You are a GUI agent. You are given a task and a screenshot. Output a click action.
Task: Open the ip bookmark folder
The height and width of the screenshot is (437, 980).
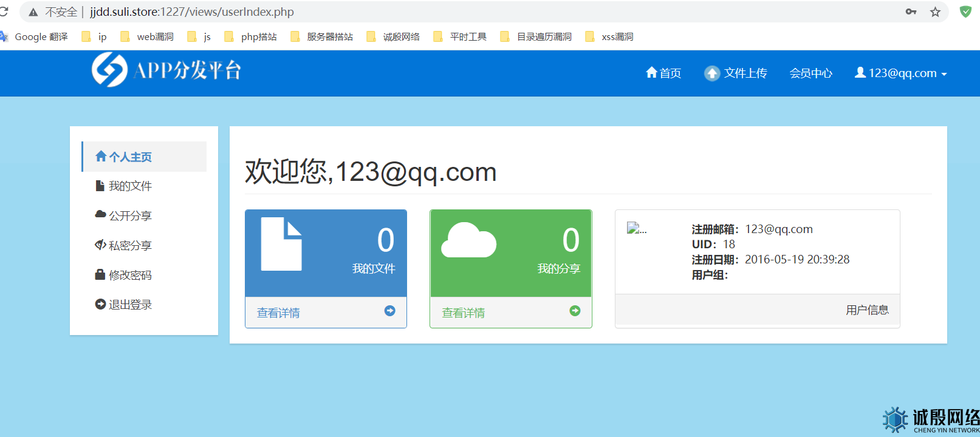pos(94,36)
